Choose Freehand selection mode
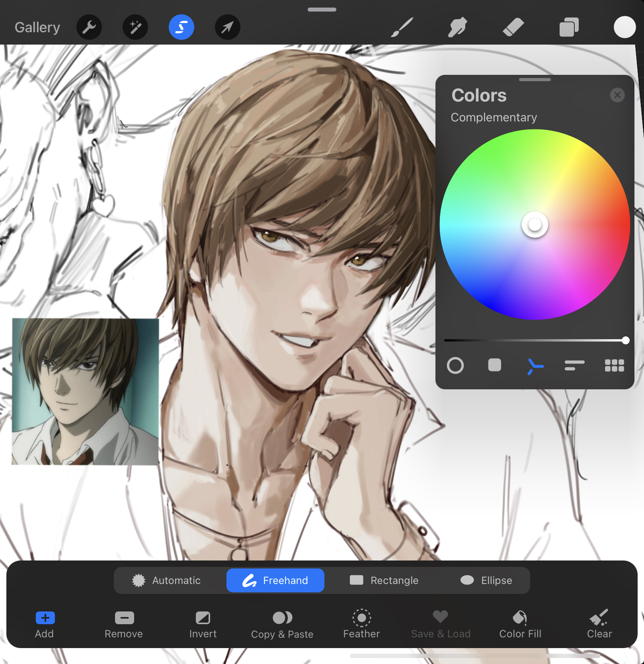Image resolution: width=644 pixels, height=664 pixels. click(275, 580)
